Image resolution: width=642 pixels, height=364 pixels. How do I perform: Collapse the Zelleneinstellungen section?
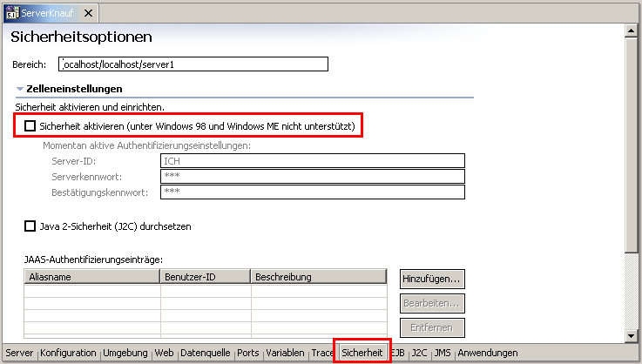tap(20, 89)
